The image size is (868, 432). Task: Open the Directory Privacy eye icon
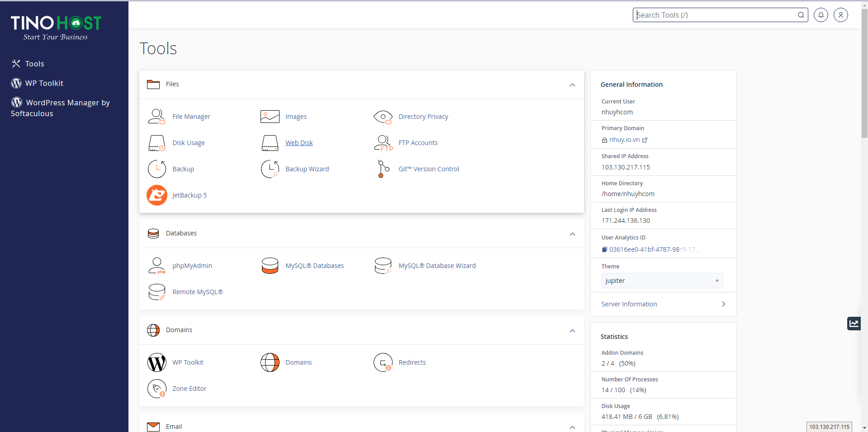coord(383,117)
